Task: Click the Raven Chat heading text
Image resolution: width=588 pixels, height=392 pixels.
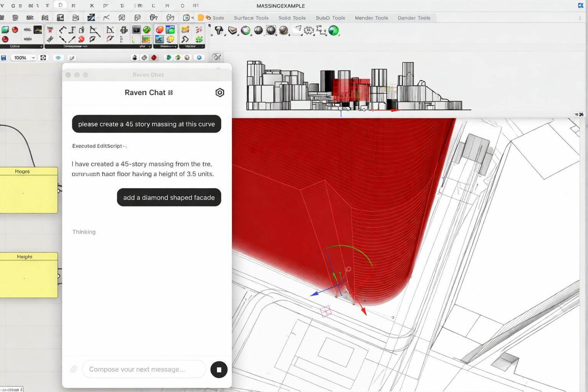Action: point(145,92)
